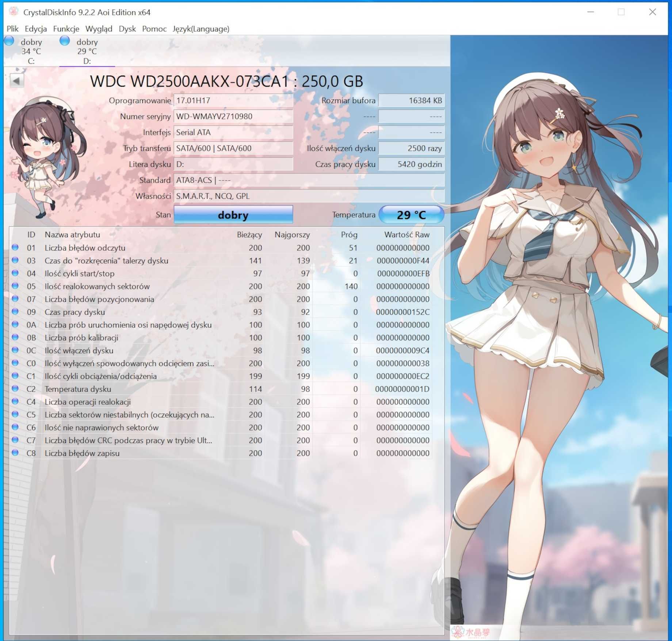Click the serial number field WD-WMAYV2710980
672x641 pixels.
point(233,116)
